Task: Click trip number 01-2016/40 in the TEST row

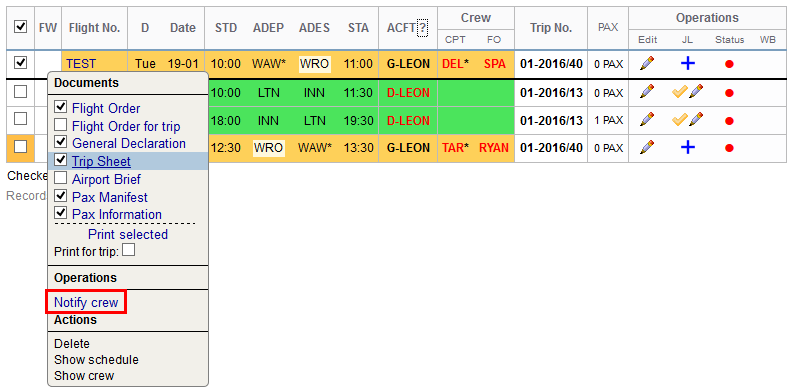Action: point(551,64)
